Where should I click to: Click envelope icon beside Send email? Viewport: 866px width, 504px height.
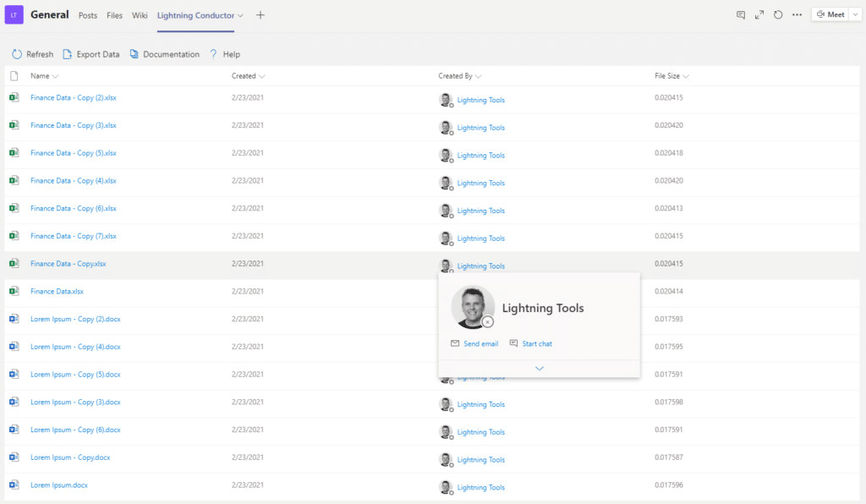454,343
